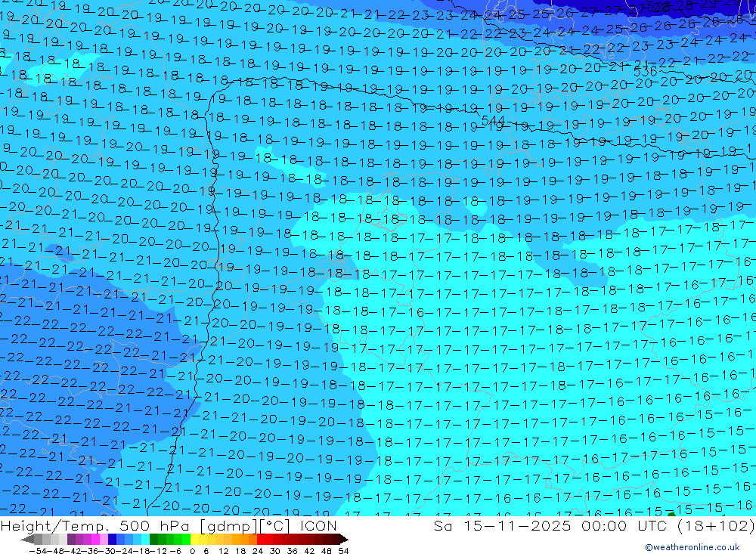This screenshot has height=554, width=756.
Task: Click the dark arrow at the scale's right end
Action: coord(343,540)
